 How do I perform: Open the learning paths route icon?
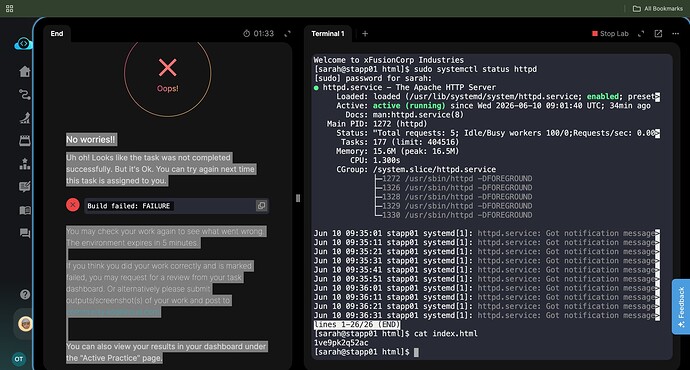click(x=25, y=94)
